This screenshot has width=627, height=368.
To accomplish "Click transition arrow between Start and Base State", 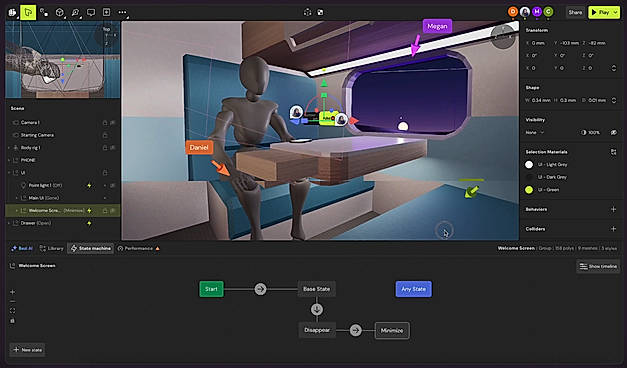I will 260,289.
